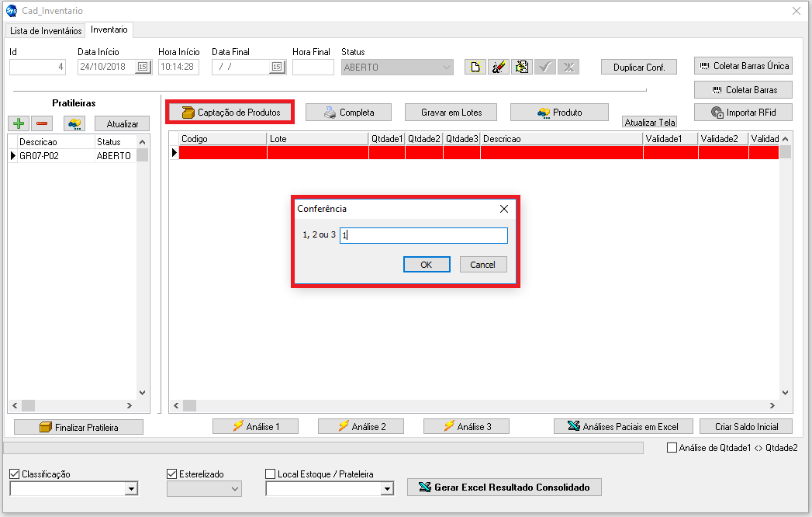
Task: Enable Local Estoque / Prateleira checkbox
Action: 270,474
